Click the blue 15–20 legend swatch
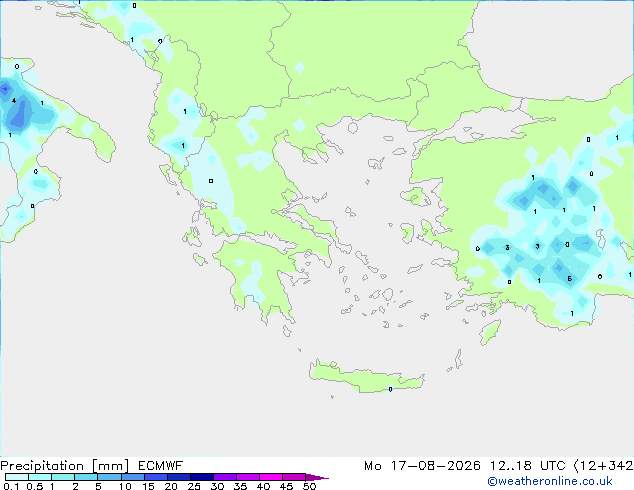Viewport: 634px width, 490px height. coord(156,477)
